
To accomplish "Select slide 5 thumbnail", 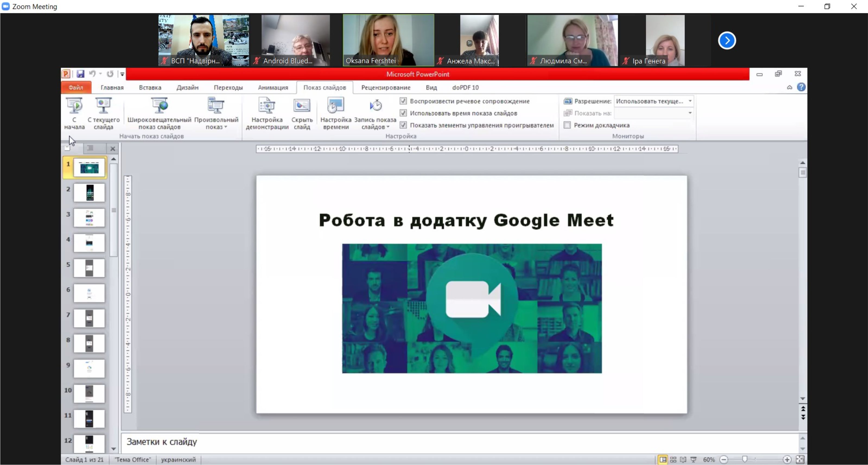I will pos(89,268).
